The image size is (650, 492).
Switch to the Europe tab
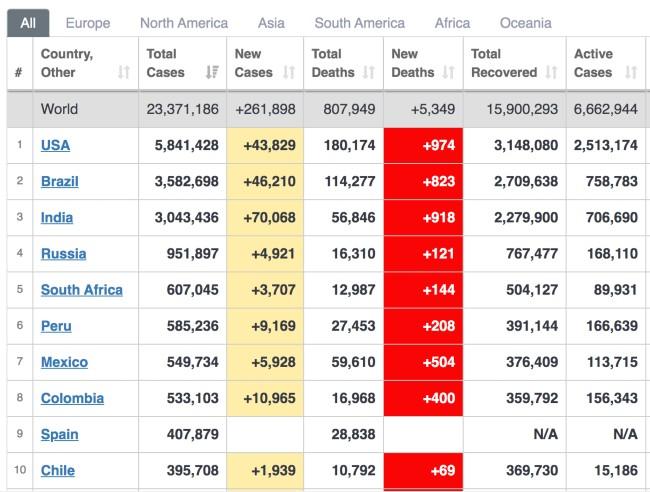pos(88,22)
